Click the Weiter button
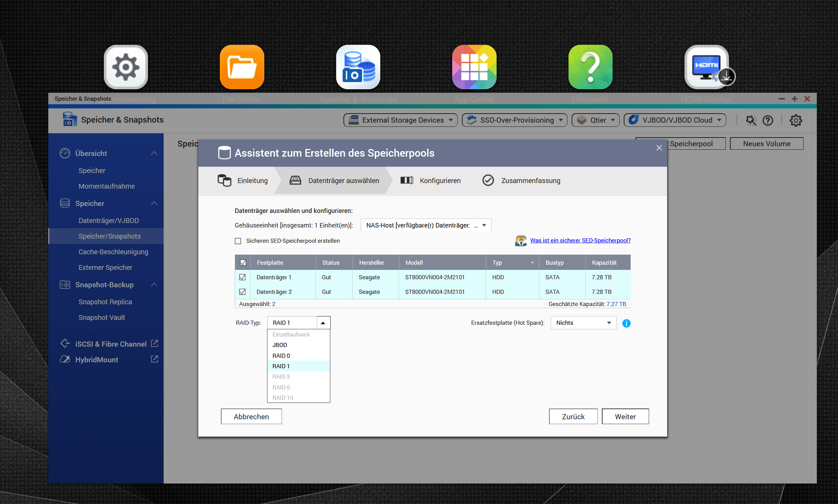This screenshot has height=504, width=838. [x=625, y=416]
